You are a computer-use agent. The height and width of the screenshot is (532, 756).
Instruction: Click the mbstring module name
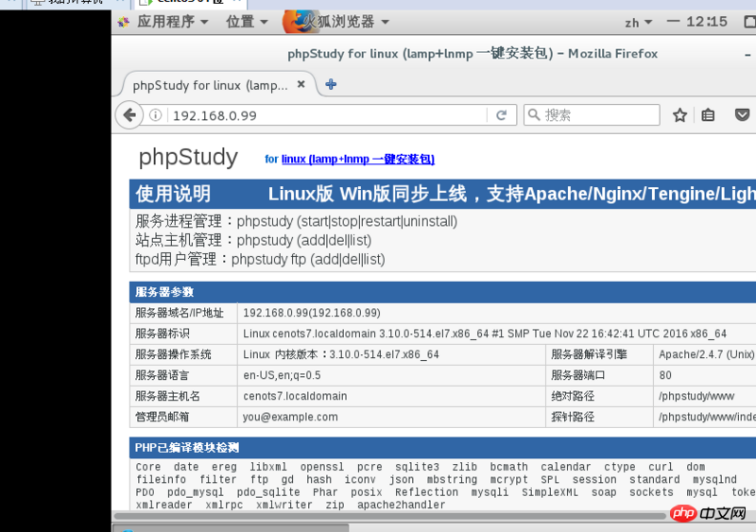click(452, 479)
